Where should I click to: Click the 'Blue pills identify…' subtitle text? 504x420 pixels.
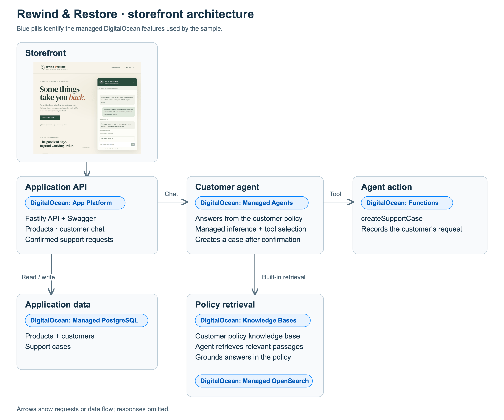coord(119,28)
